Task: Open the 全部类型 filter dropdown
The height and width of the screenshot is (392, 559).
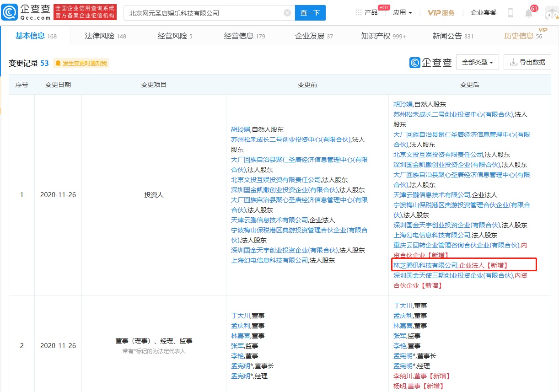Action: click(477, 62)
